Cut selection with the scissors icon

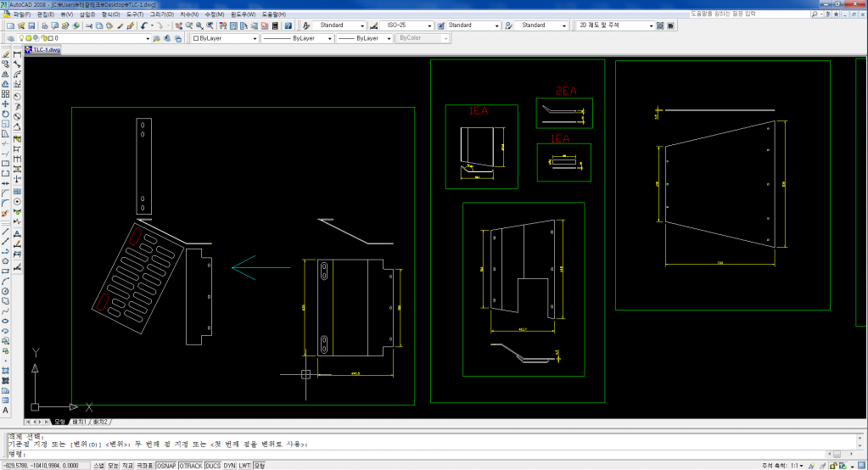[x=89, y=25]
